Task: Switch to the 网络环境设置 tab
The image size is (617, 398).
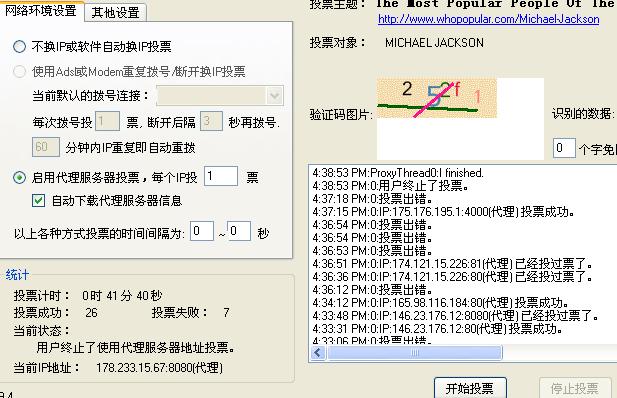Action: [x=41, y=11]
